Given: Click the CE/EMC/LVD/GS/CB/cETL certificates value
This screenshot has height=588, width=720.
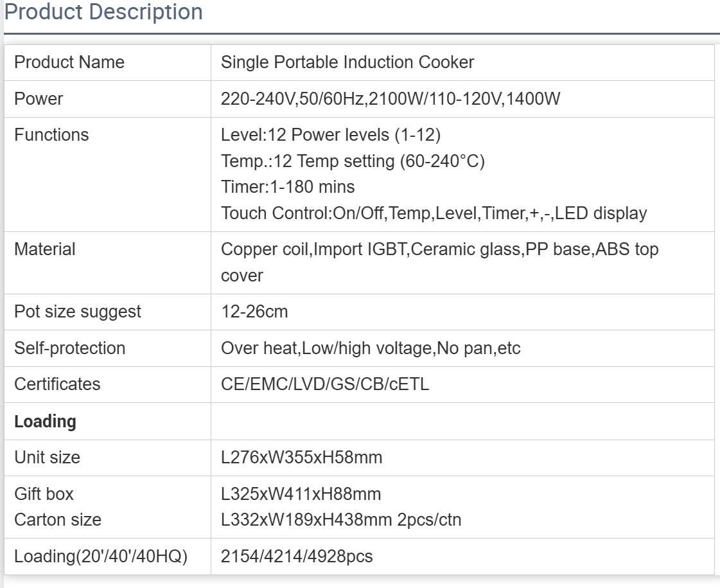Looking at the screenshot, I should tap(325, 384).
